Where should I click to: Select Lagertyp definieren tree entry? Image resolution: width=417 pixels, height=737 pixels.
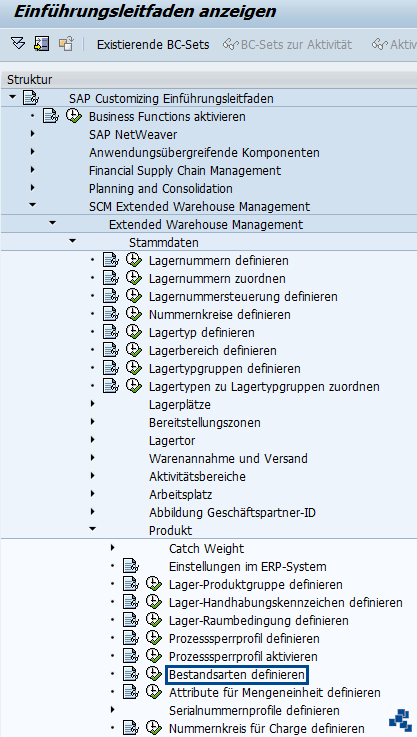[x=202, y=332]
